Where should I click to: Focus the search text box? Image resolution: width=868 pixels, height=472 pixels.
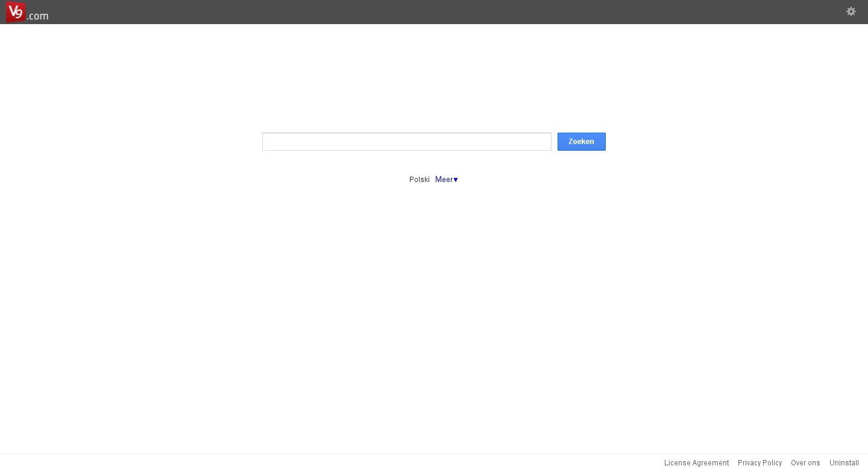click(x=406, y=142)
